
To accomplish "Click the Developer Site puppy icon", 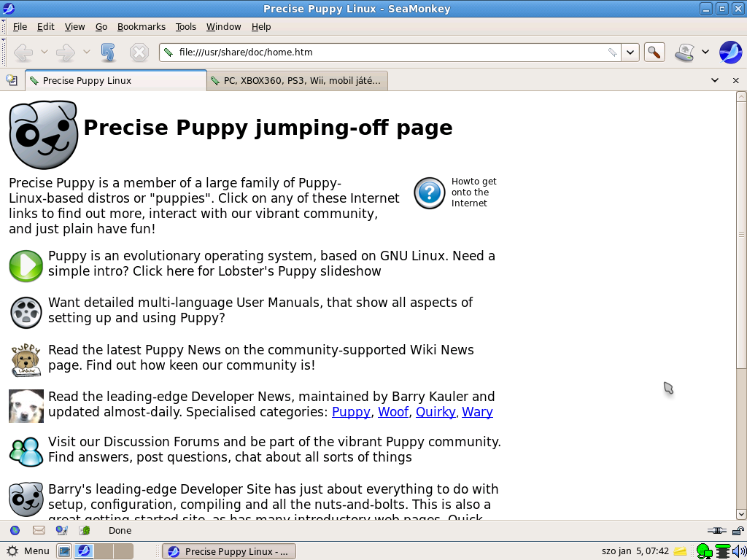I will click(26, 499).
